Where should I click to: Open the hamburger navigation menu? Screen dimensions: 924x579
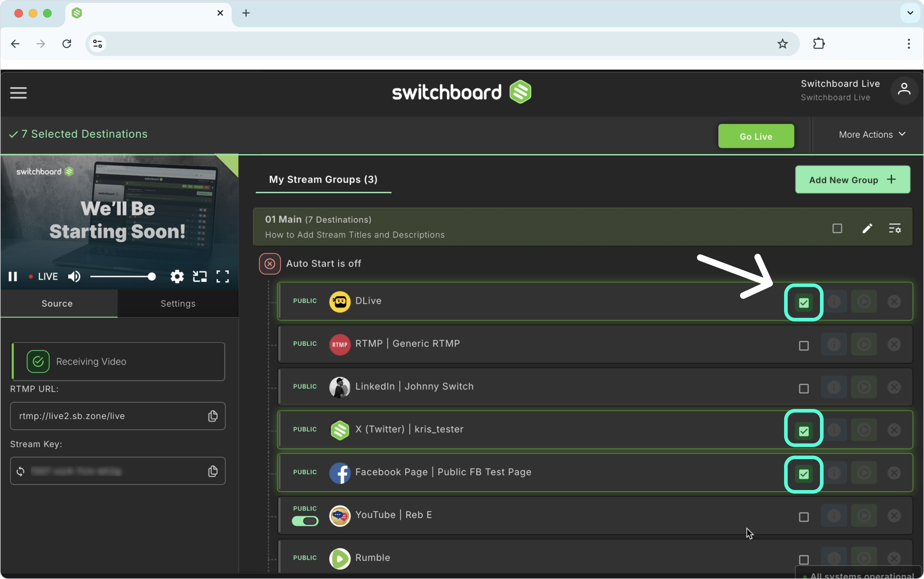pyautogui.click(x=18, y=93)
